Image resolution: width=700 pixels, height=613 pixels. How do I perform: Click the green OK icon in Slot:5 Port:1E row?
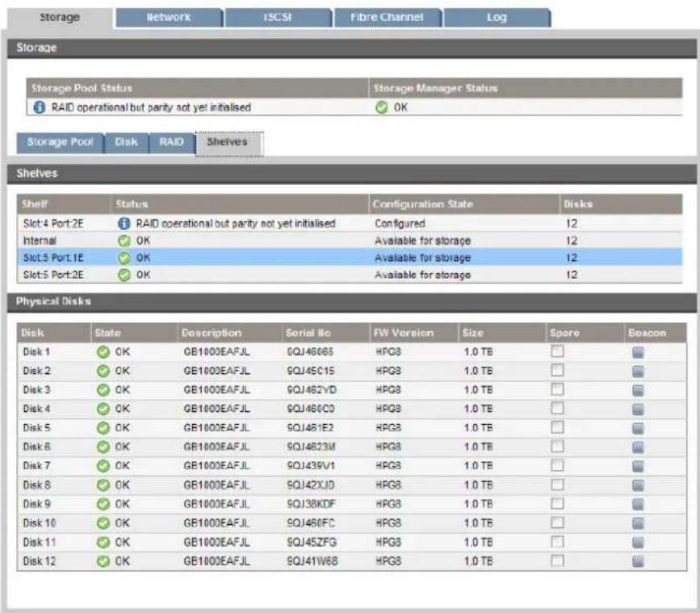[124, 258]
